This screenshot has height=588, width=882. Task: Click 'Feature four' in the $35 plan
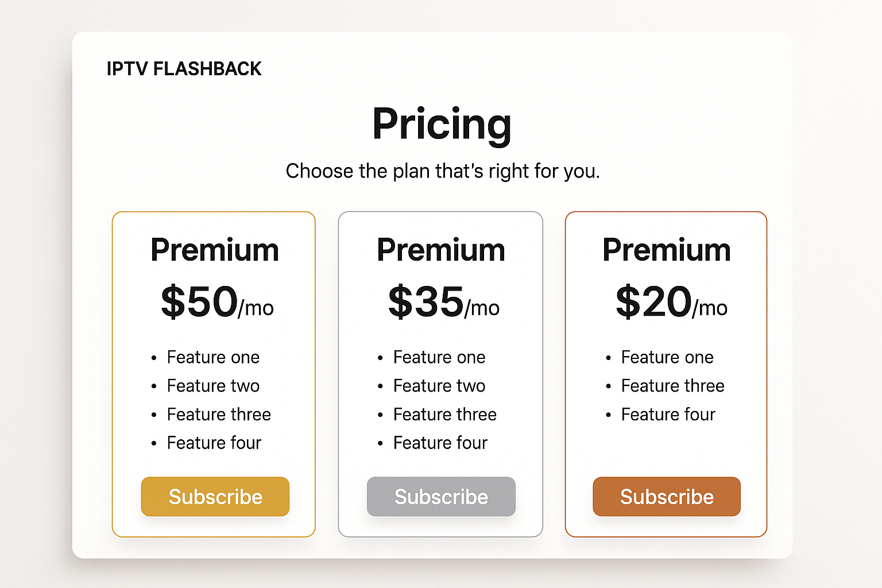[440, 443]
